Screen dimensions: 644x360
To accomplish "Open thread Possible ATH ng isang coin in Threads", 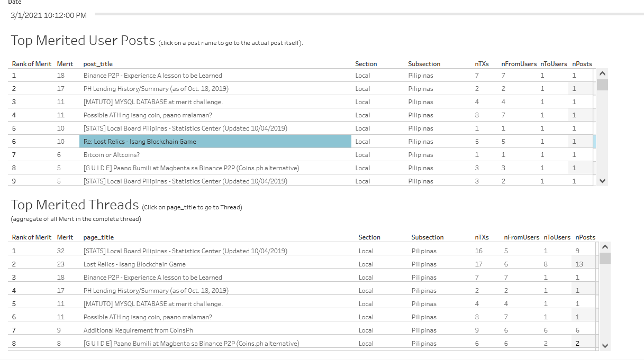I will (148, 317).
